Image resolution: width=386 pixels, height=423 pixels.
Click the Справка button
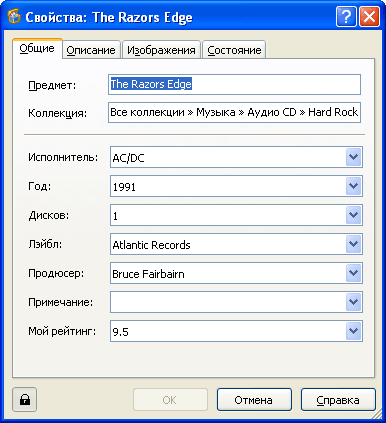pos(338,400)
